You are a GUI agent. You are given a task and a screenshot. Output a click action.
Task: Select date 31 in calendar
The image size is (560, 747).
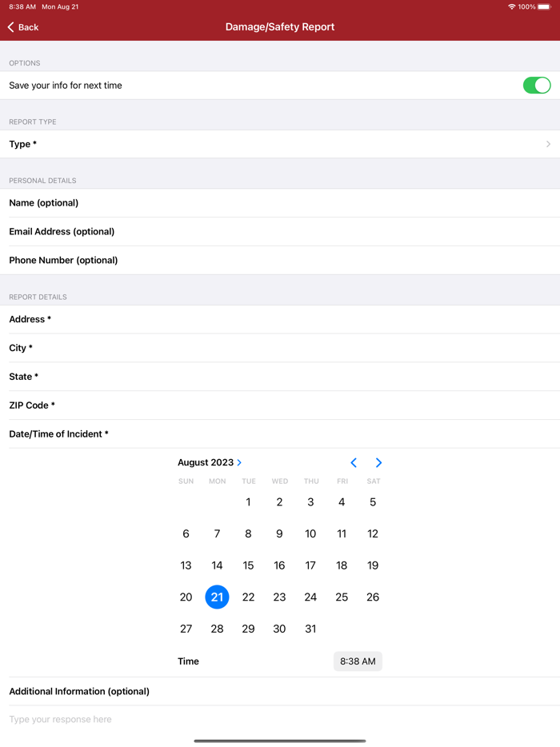tap(310, 629)
